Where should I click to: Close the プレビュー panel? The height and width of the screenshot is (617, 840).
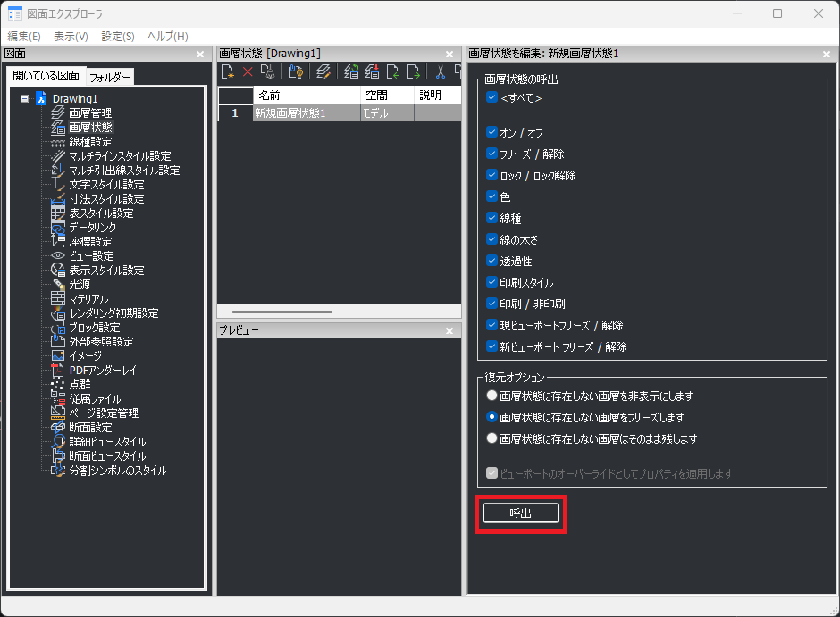tap(450, 330)
